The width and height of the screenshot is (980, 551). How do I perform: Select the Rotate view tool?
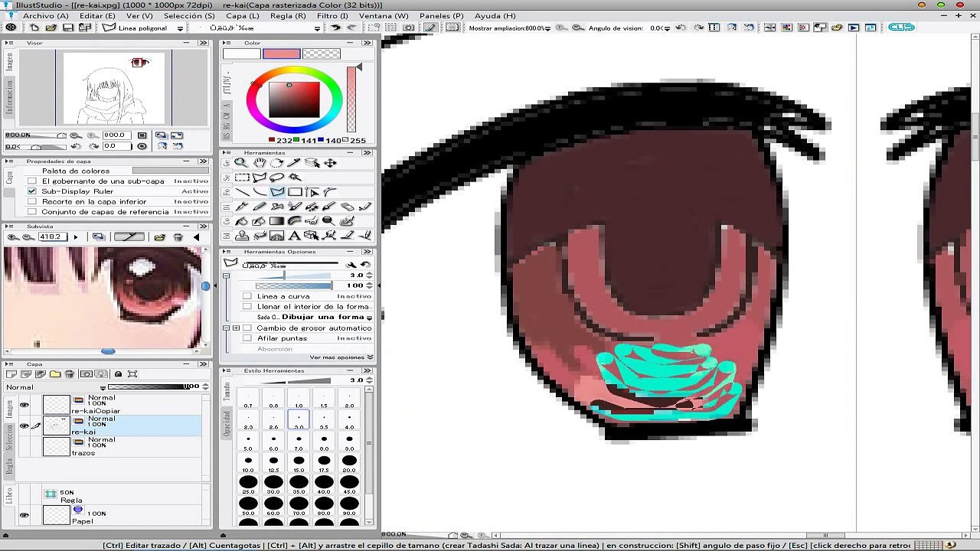[276, 162]
